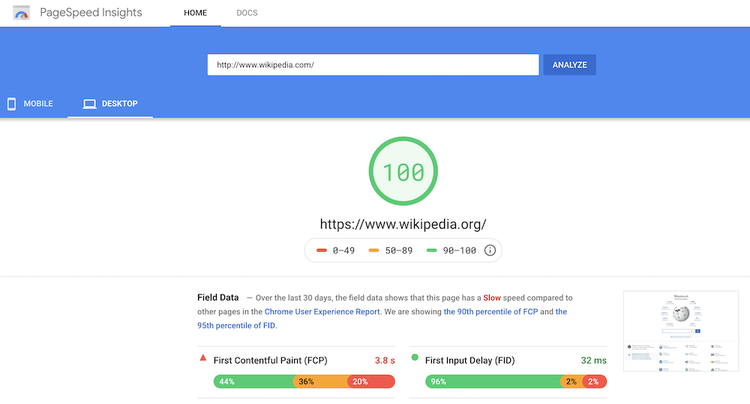
Task: Click green dot beside First Input Delay
Action: point(415,357)
